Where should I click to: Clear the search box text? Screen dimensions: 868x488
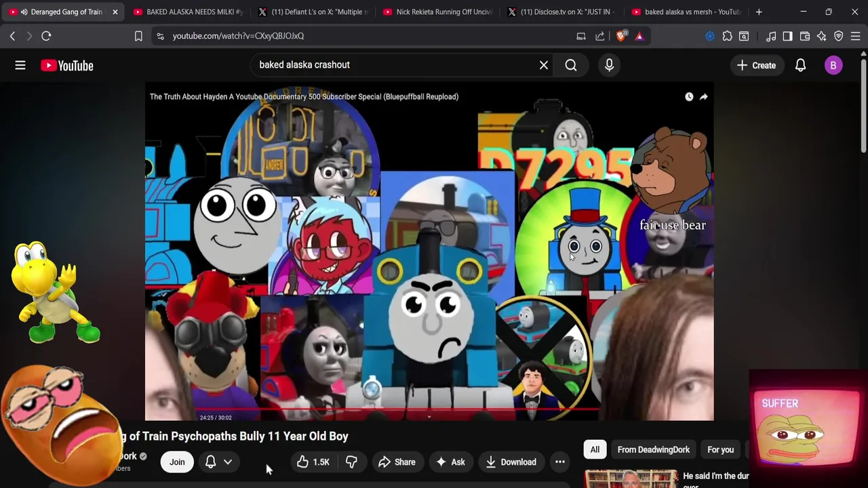(x=543, y=65)
